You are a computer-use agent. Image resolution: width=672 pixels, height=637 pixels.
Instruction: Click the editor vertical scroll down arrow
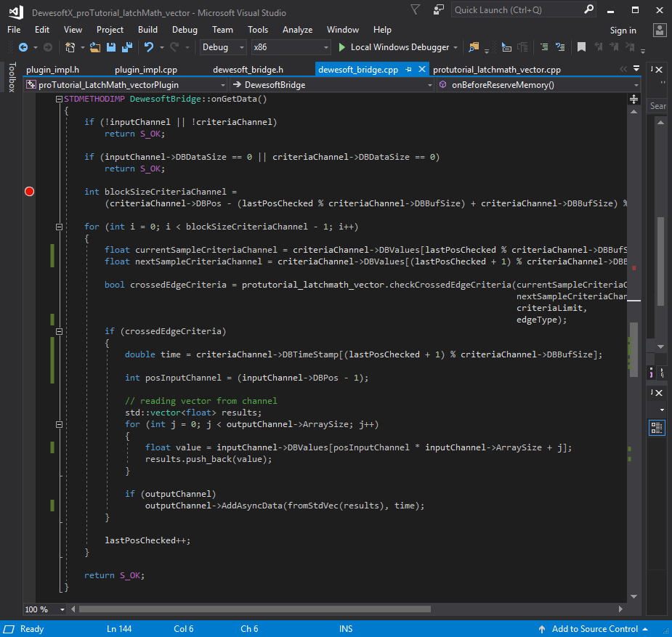coord(633,596)
